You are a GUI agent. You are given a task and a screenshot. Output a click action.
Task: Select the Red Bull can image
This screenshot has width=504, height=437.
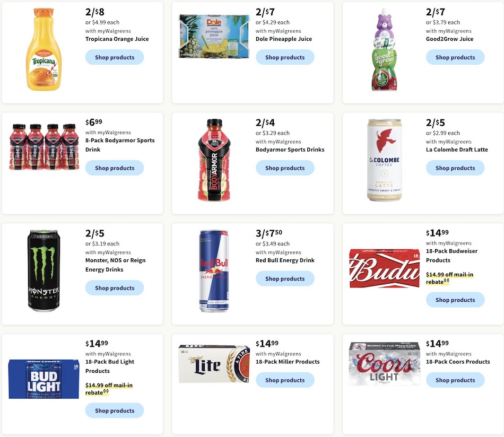coord(214,269)
